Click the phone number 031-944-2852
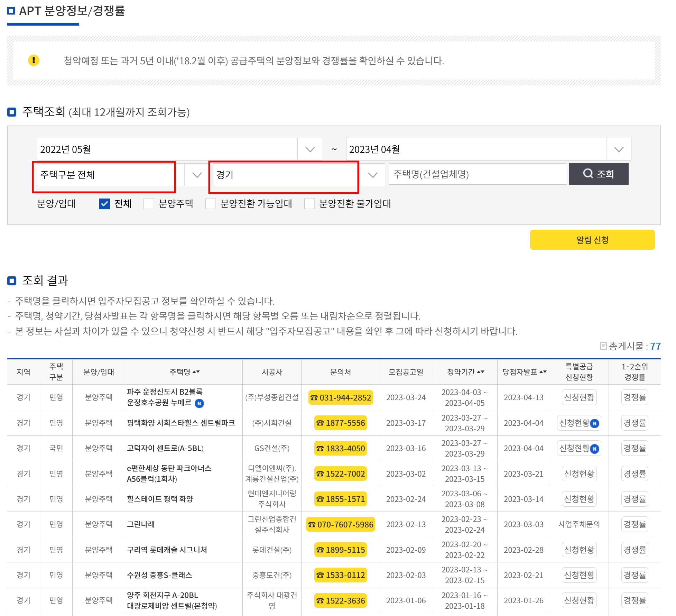This screenshot has width=676, height=616. (x=341, y=397)
